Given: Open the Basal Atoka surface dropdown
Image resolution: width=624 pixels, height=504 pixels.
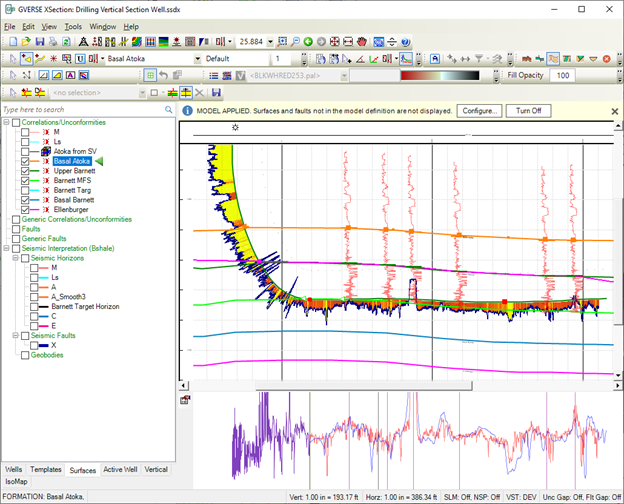Looking at the screenshot, I should click(197, 59).
